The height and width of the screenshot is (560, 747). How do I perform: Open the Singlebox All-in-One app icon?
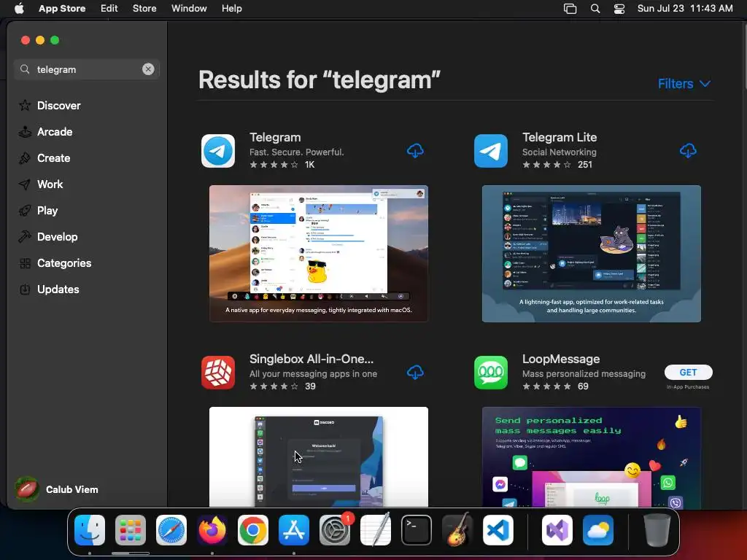pyautogui.click(x=218, y=373)
